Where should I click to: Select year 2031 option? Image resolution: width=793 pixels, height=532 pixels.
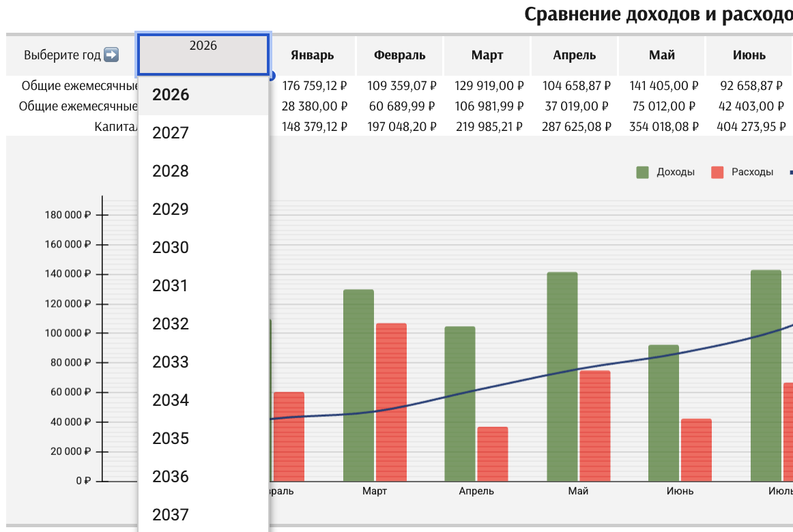click(x=203, y=286)
